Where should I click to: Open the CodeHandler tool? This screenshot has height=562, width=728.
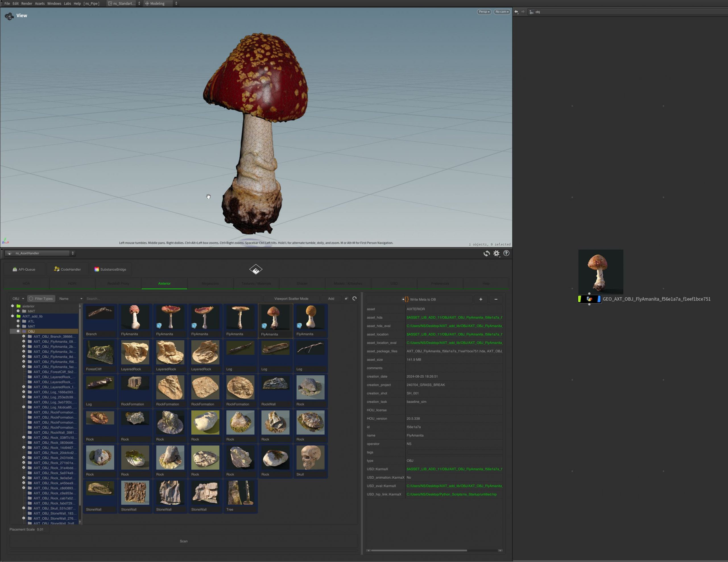pyautogui.click(x=68, y=269)
